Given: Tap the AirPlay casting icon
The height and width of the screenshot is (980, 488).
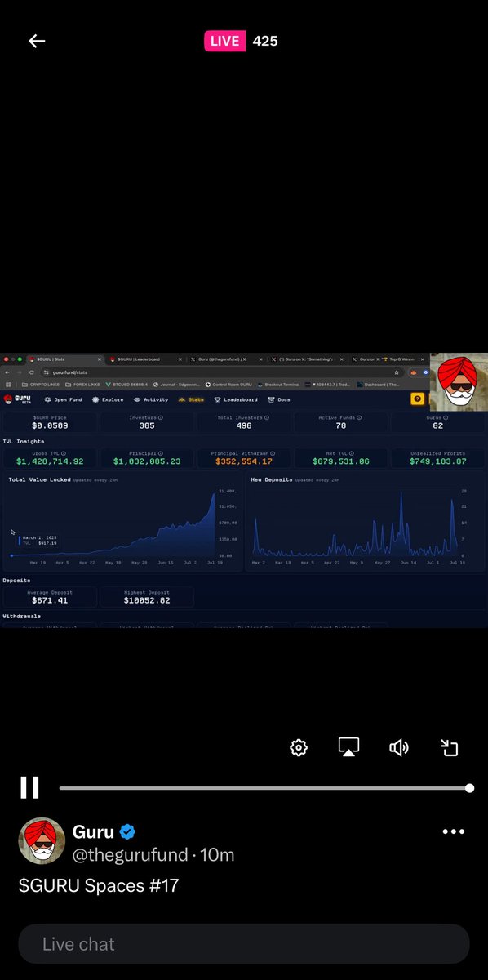Looking at the screenshot, I should tap(349, 747).
